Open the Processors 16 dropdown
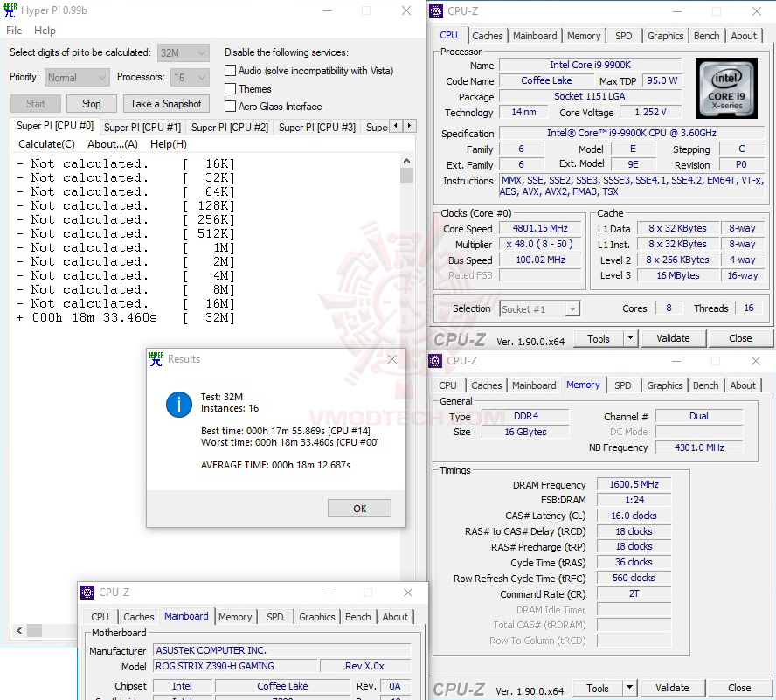 click(190, 77)
